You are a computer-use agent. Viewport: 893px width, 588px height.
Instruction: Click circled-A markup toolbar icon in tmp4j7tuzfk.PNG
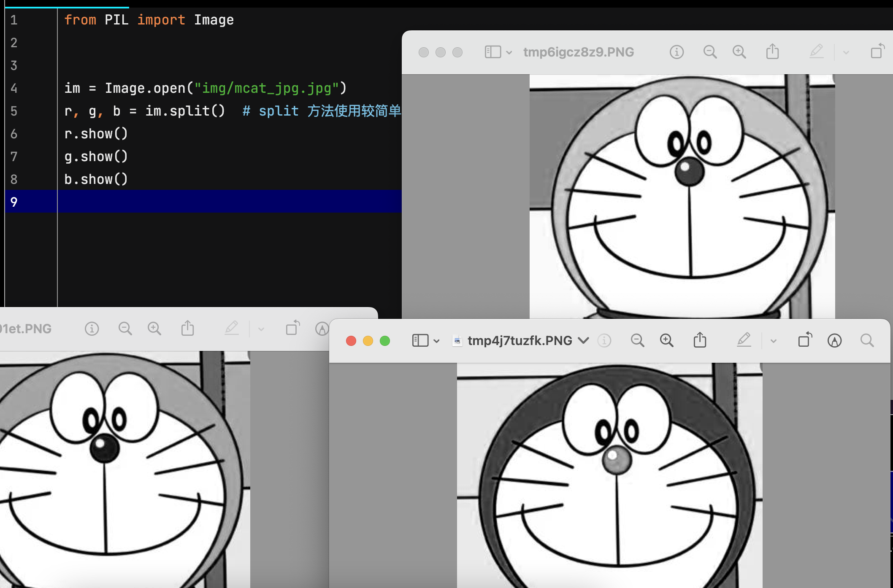pyautogui.click(x=834, y=340)
